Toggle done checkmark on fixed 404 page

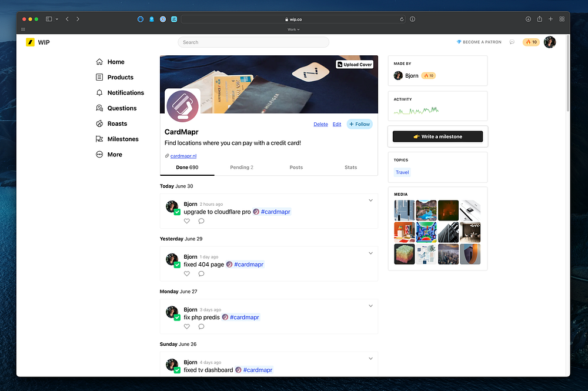[x=177, y=265]
